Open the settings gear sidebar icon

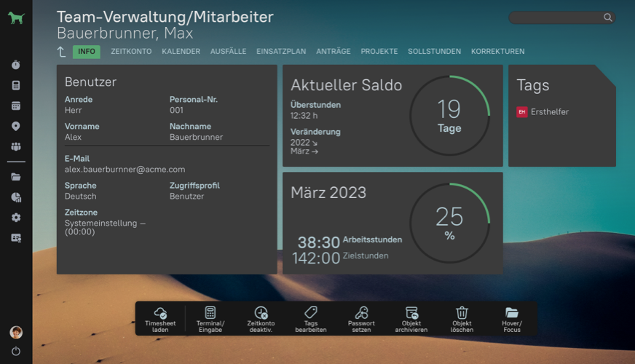16,218
